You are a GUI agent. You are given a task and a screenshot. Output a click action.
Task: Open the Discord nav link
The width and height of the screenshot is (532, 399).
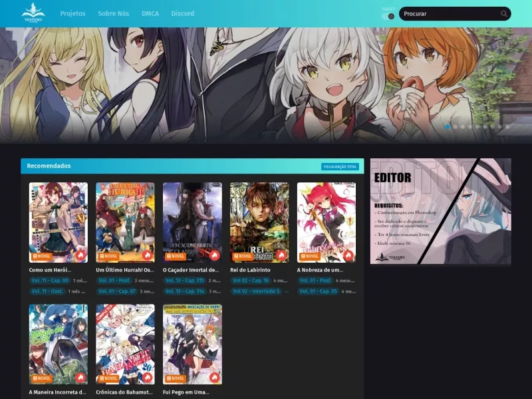tap(182, 13)
